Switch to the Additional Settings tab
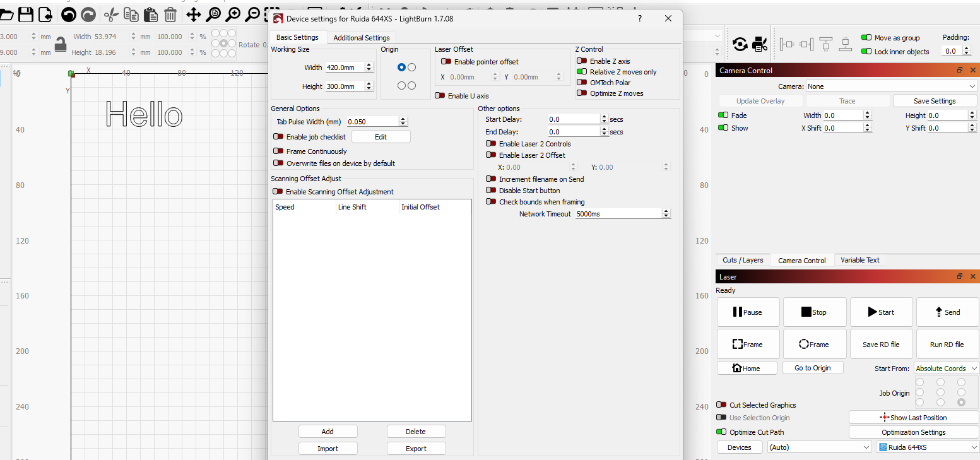 362,38
